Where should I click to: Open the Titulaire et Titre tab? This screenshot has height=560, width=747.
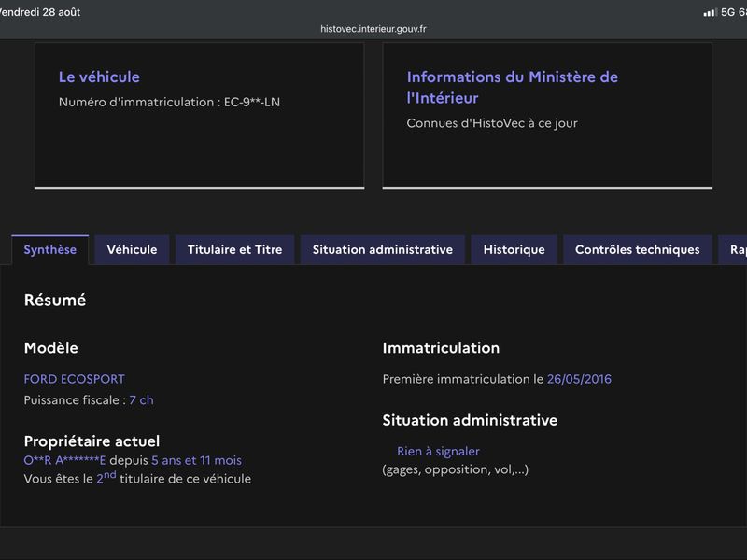235,249
